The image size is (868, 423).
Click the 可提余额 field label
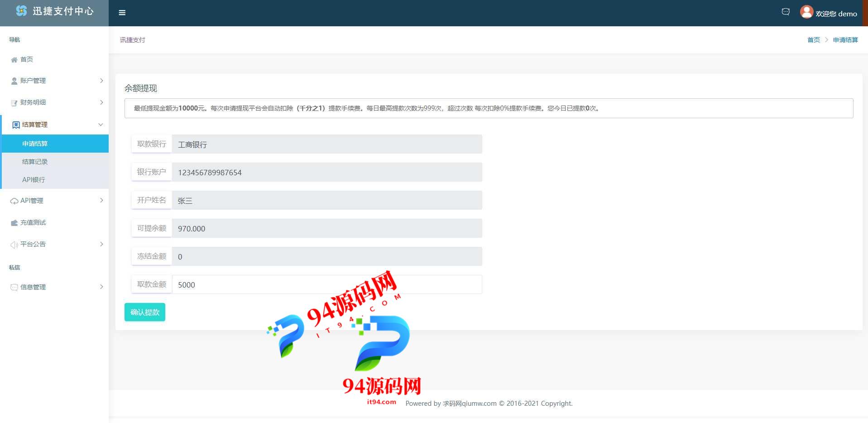(x=152, y=228)
